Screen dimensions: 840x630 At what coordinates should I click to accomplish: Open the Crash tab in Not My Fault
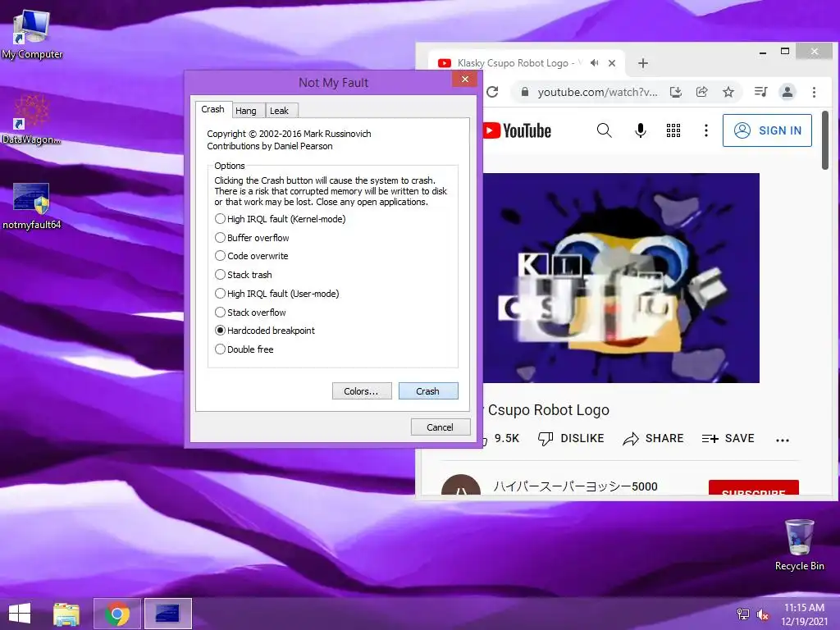(212, 109)
